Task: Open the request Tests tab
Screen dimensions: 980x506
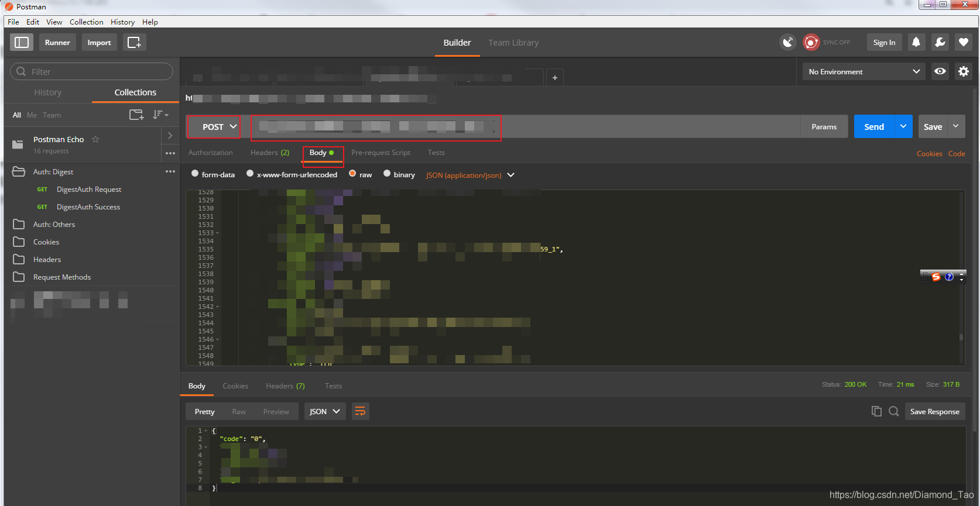Action: pyautogui.click(x=436, y=153)
